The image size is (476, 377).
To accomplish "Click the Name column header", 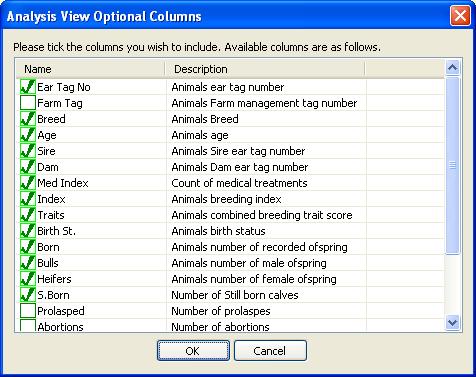I will coord(91,69).
